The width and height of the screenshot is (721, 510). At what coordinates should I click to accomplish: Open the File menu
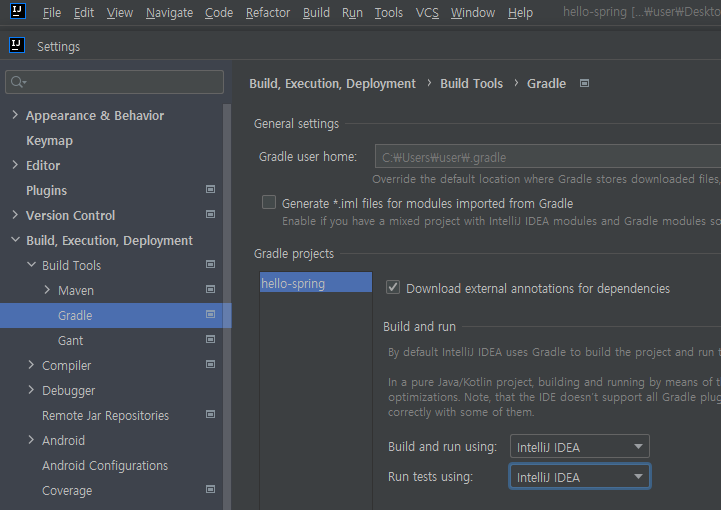[x=52, y=12]
